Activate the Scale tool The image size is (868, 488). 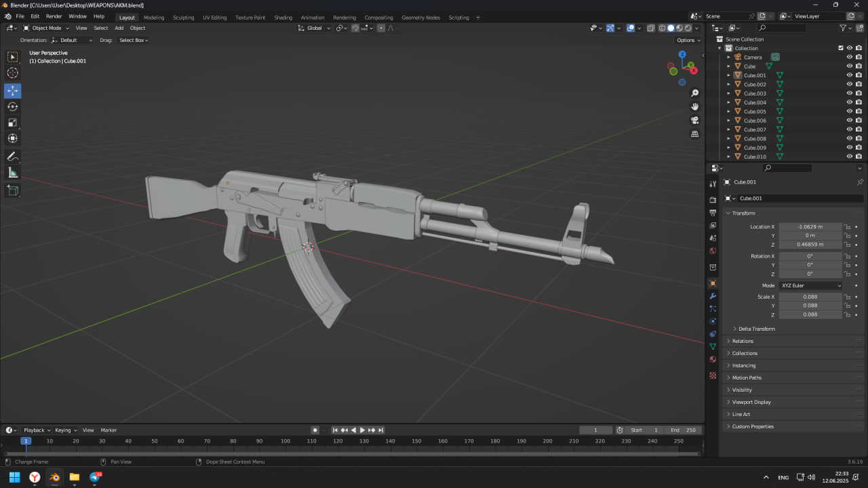12,123
